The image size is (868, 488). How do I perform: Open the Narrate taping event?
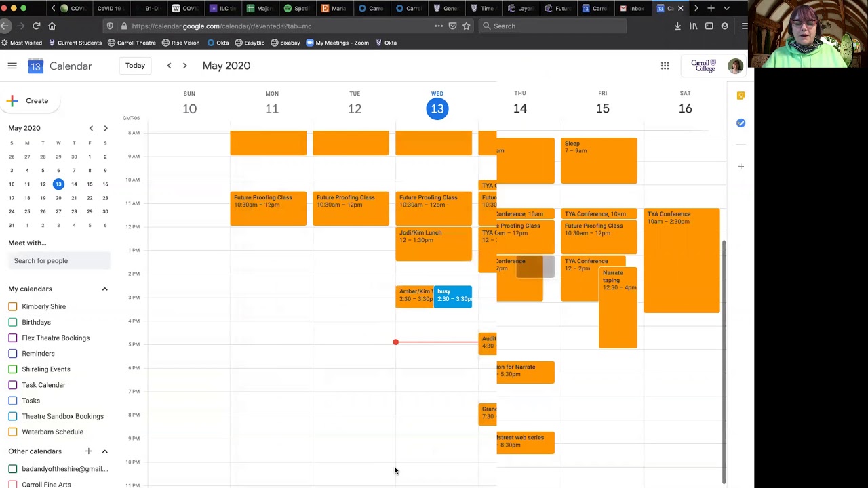618,308
